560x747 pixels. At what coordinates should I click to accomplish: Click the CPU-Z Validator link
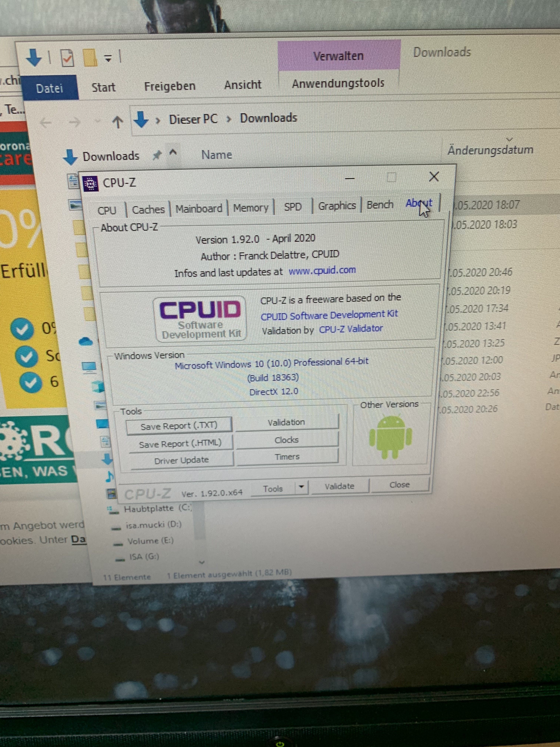(351, 329)
